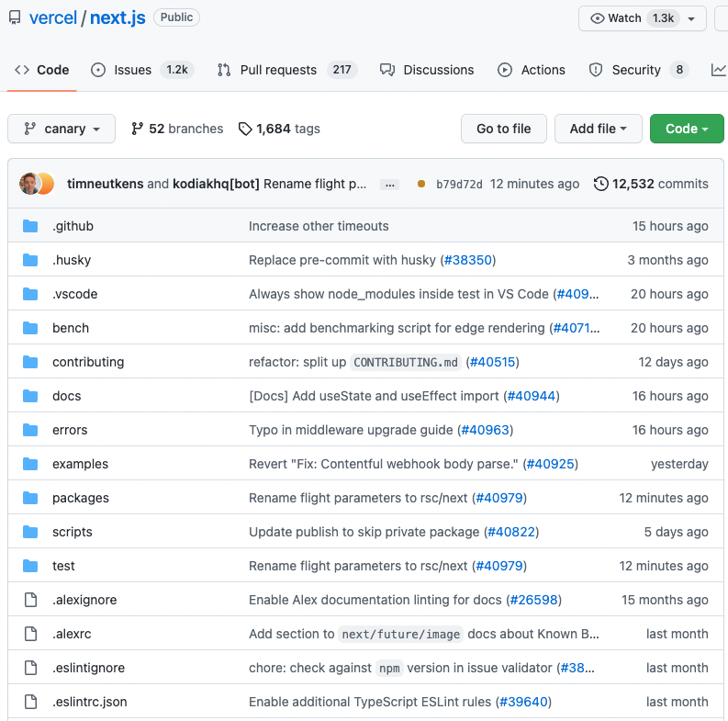Image resolution: width=728 pixels, height=721 pixels.
Task: Click the Insights graph icon in the repo tabs
Action: tap(718, 70)
